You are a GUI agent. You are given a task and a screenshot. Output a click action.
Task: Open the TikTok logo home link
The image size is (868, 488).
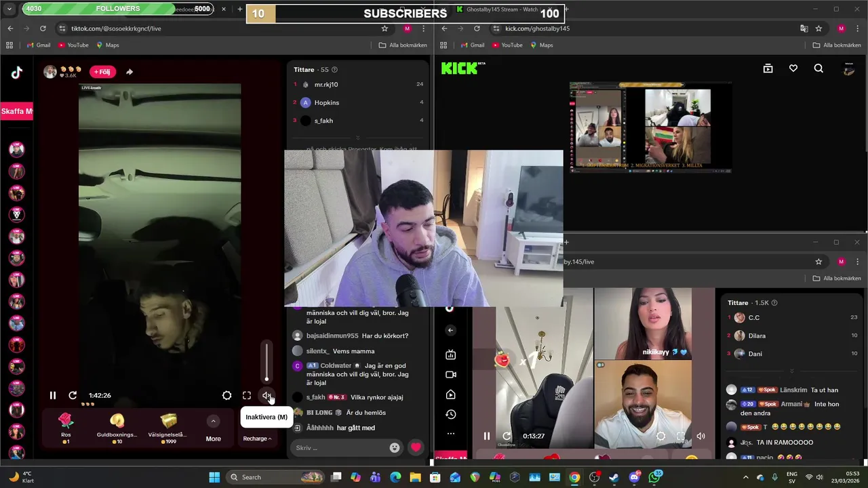pyautogui.click(x=16, y=73)
